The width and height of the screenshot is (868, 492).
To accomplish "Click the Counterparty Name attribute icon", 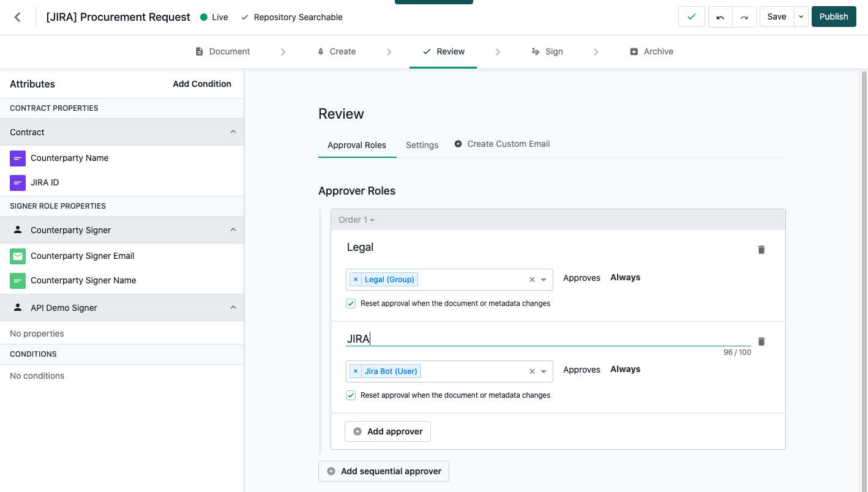I will click(18, 158).
